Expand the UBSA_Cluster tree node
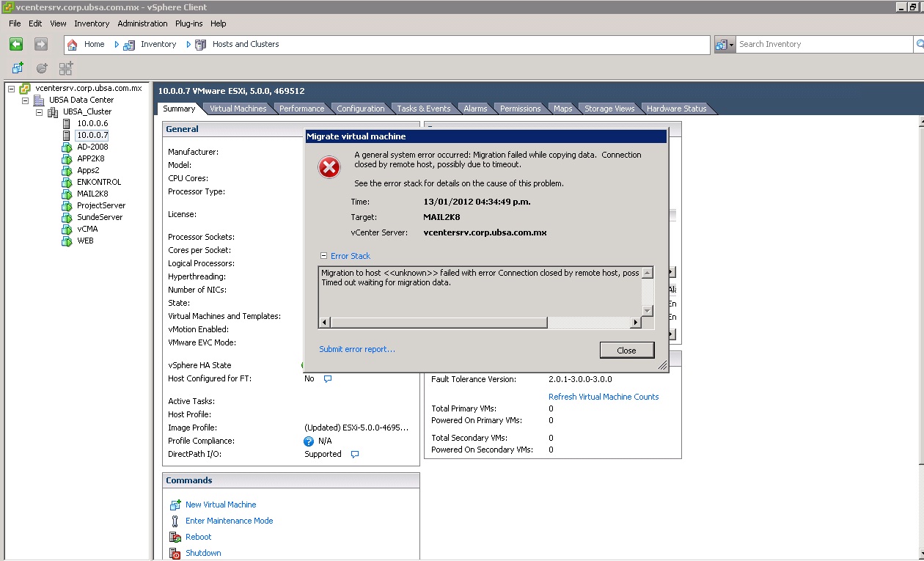The image size is (924, 561). [40, 111]
